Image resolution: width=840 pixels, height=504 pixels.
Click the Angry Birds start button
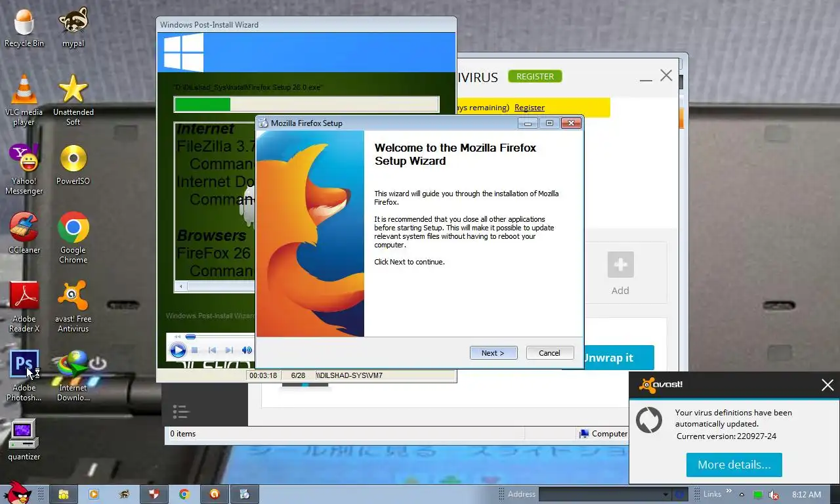pos(16,493)
